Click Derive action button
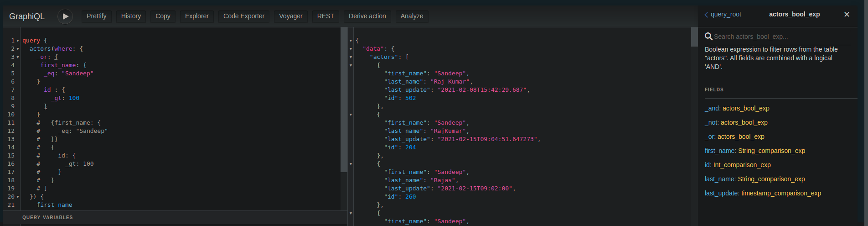 [x=367, y=16]
